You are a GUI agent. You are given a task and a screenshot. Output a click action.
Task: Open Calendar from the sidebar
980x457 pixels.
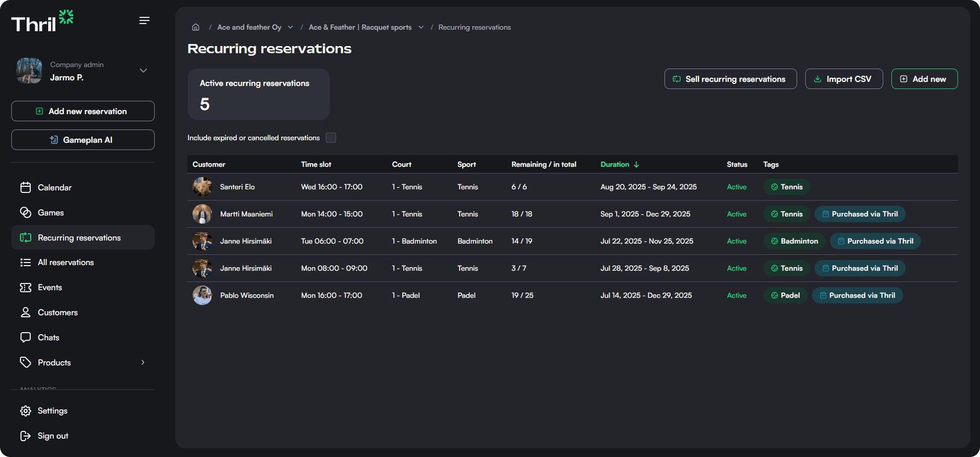54,188
